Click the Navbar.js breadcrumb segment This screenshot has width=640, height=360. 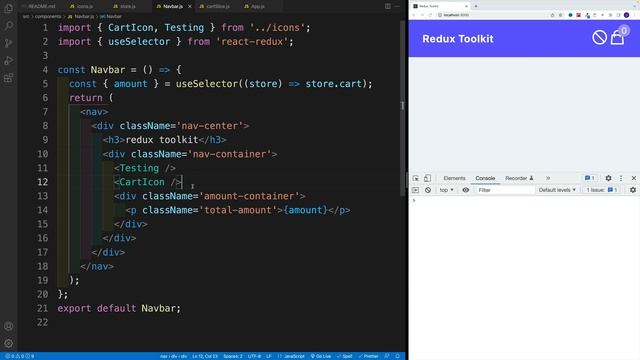click(x=81, y=17)
